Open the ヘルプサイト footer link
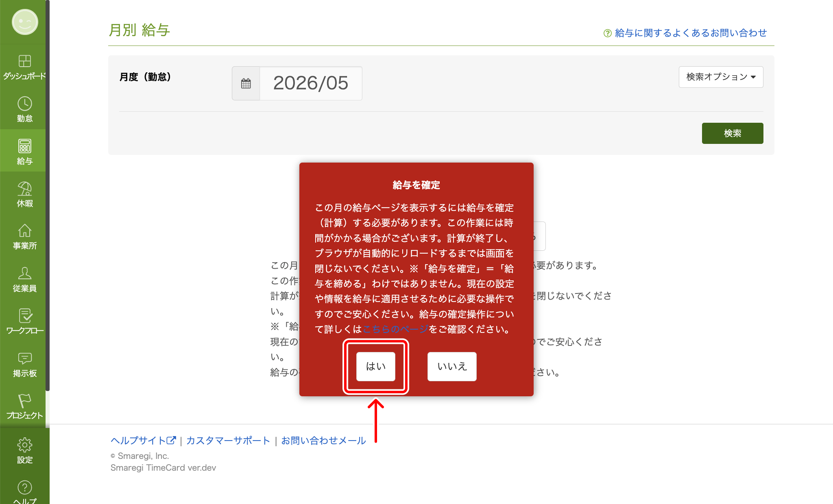This screenshot has height=504, width=833. [x=143, y=441]
